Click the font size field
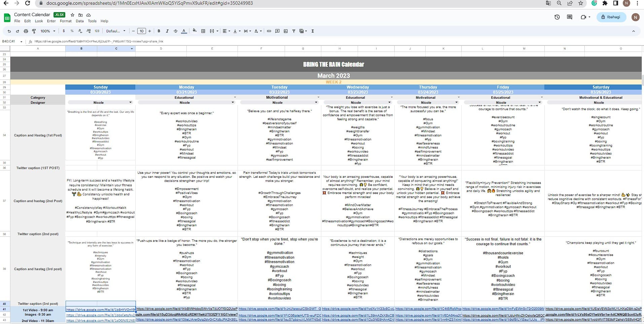The image size is (644, 324). point(142,31)
